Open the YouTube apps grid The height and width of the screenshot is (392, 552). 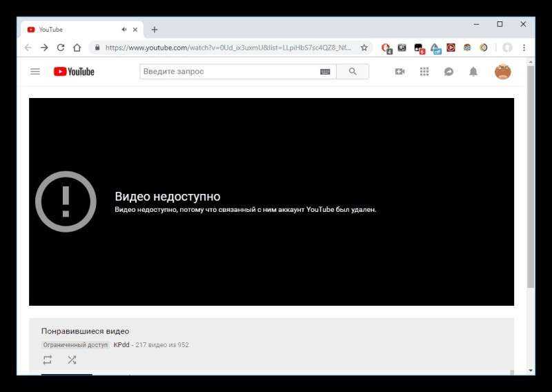[424, 72]
